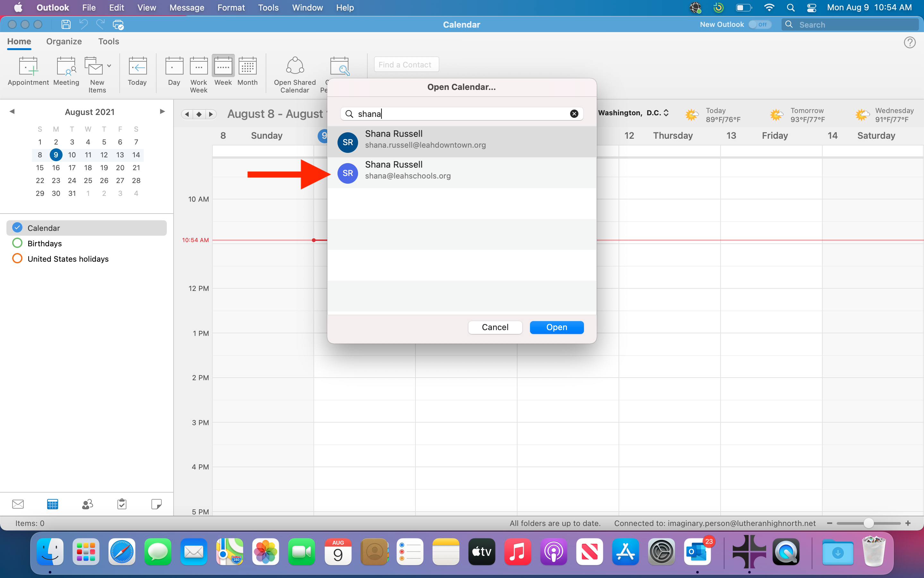Image resolution: width=924 pixels, height=578 pixels.
Task: Open the New Items menu arrow
Action: point(109,66)
